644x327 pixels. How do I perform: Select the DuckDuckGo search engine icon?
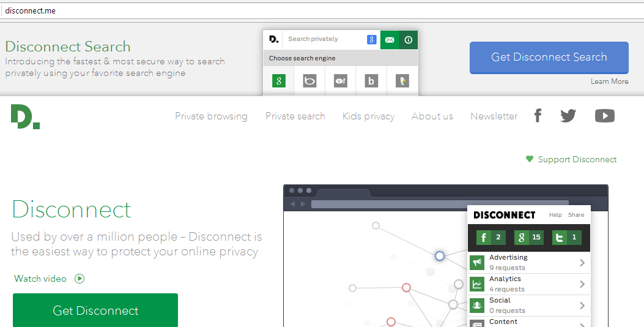pos(402,81)
